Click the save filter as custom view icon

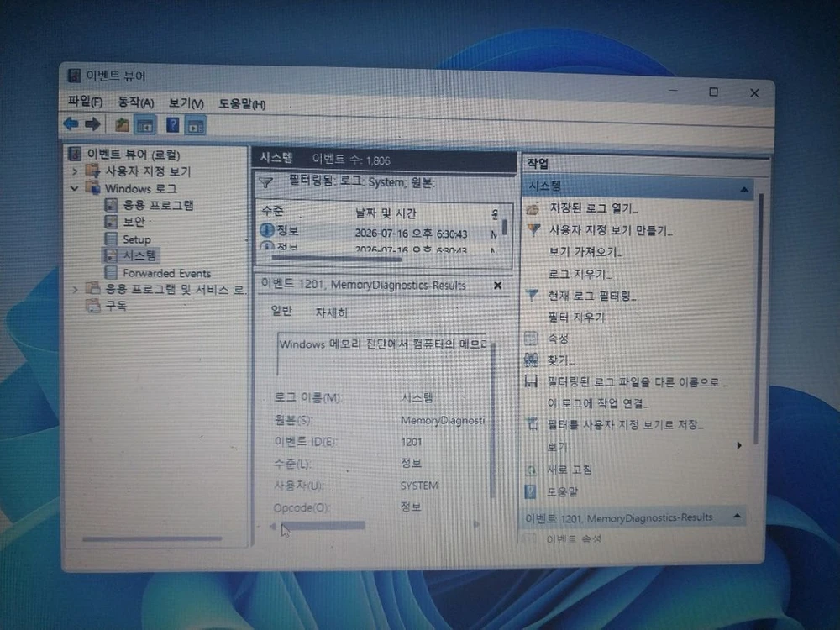click(x=532, y=424)
